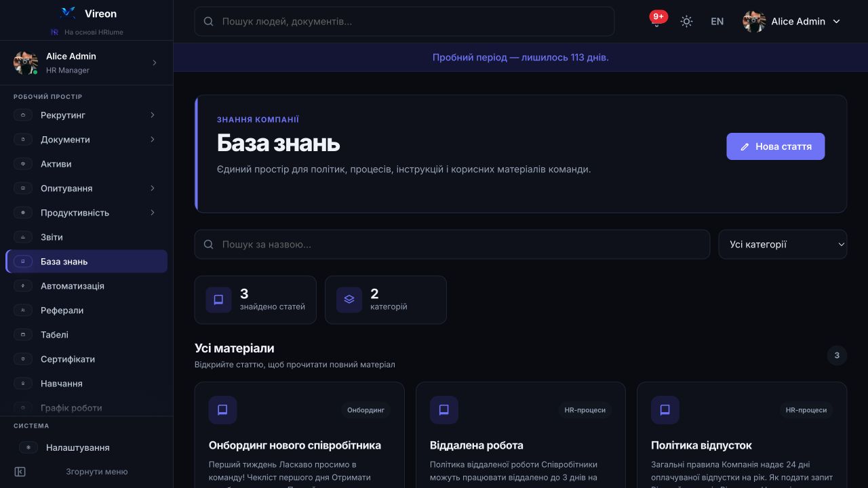Viewport: 868px width, 488px height.
Task: Click the Рекрутинг sidebar icon
Action: coord(23,115)
